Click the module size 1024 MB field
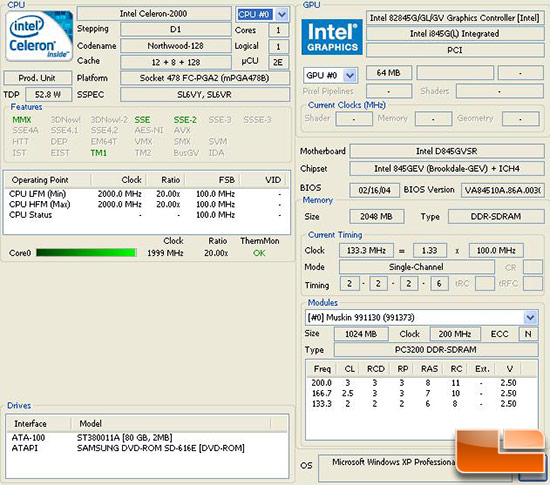Image resolution: width=550 pixels, height=485 pixels. coord(361,334)
